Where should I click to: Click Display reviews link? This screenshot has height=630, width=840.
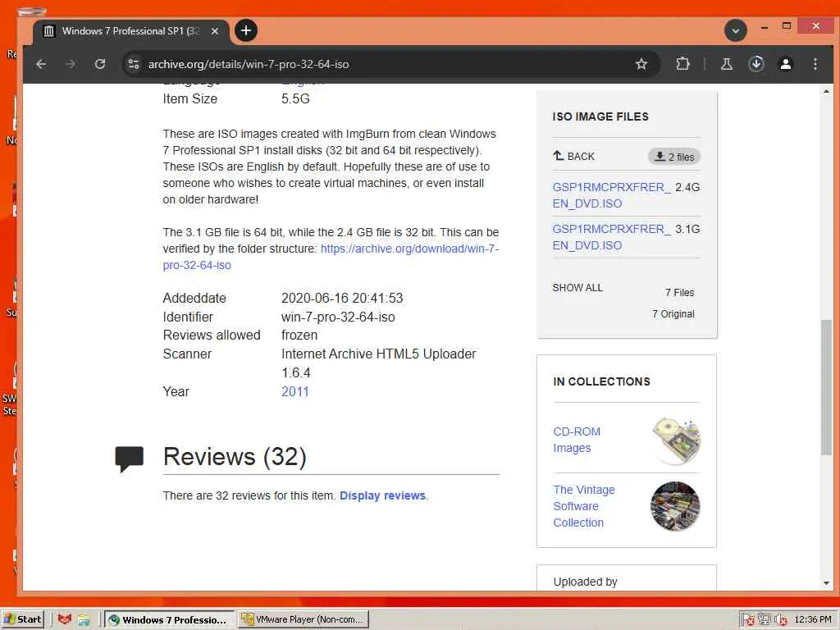382,495
